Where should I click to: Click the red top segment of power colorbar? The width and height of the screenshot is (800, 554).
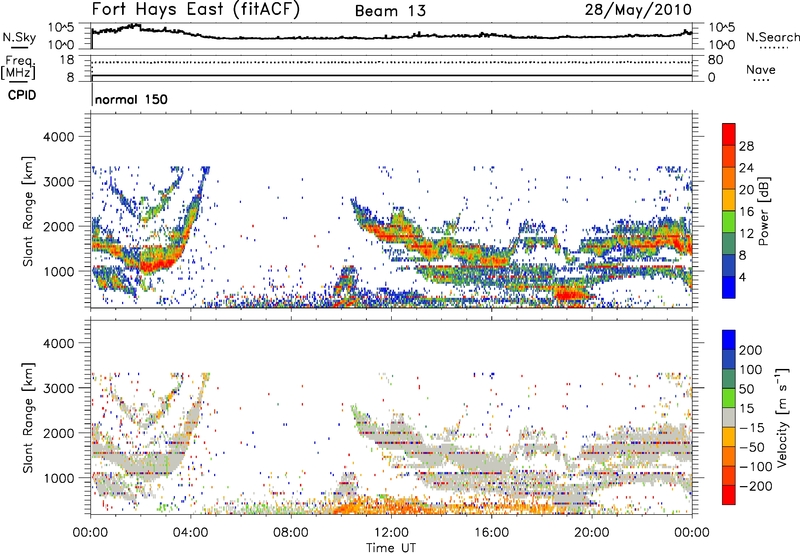pyautogui.click(x=729, y=134)
